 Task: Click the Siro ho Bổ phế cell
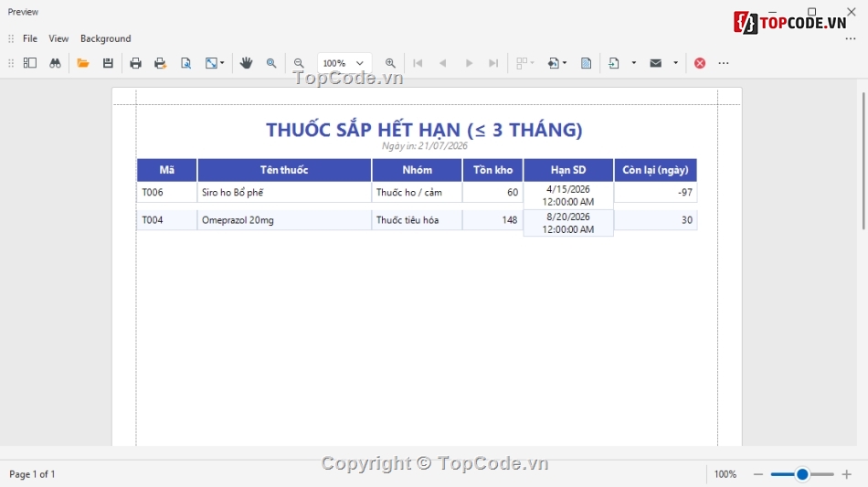click(284, 192)
